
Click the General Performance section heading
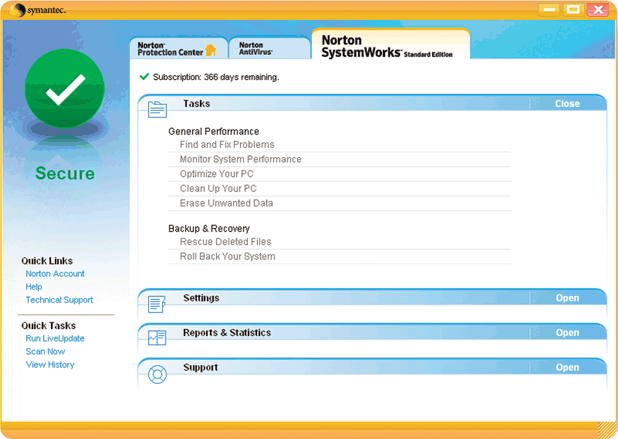[214, 131]
